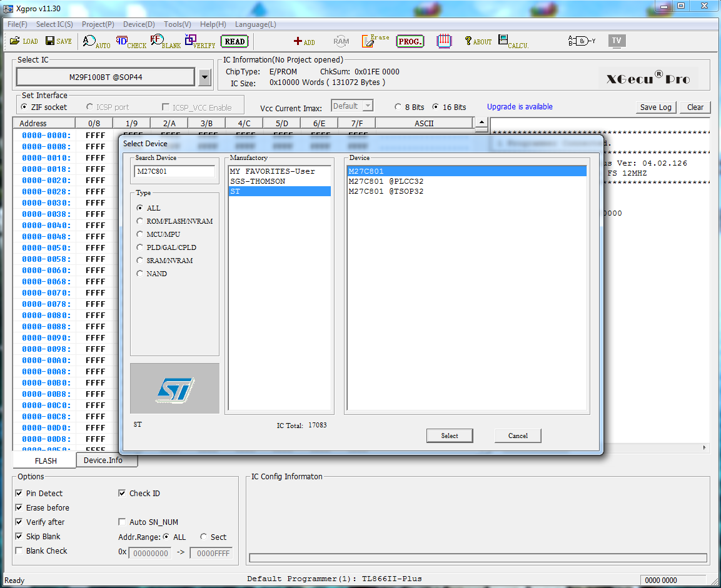
Task: Click the Upgrade is available link
Action: 520,107
